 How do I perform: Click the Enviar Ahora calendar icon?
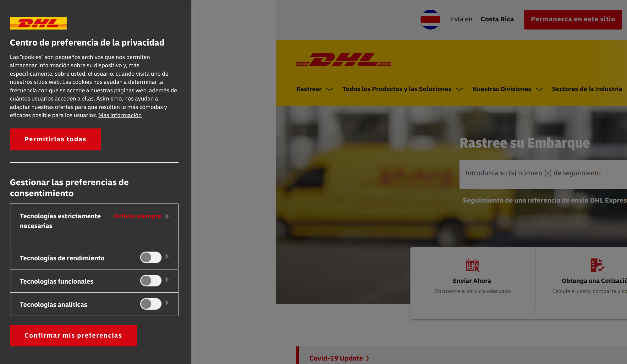click(472, 265)
